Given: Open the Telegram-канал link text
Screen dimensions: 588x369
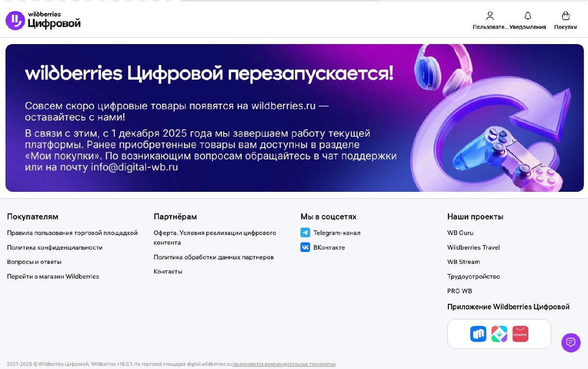Looking at the screenshot, I should pyautogui.click(x=337, y=233).
